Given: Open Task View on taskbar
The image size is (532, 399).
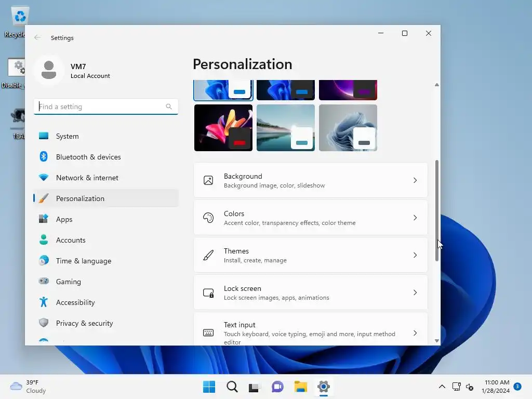Looking at the screenshot, I should (x=255, y=387).
